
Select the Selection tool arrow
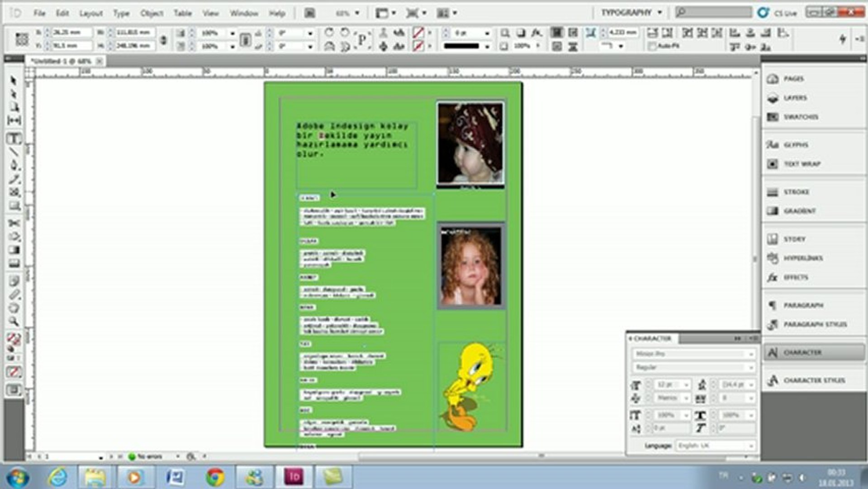[x=14, y=81]
